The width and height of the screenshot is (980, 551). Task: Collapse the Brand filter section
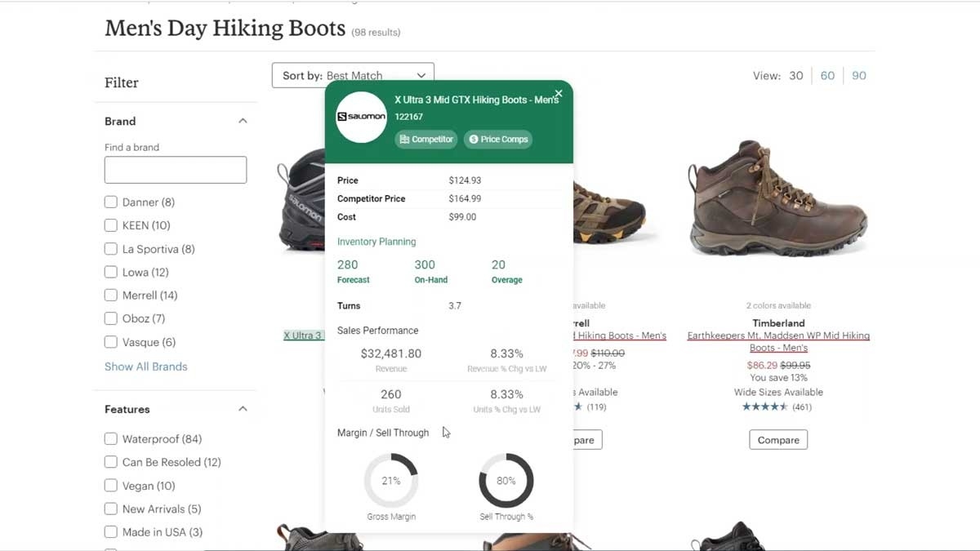tap(243, 120)
